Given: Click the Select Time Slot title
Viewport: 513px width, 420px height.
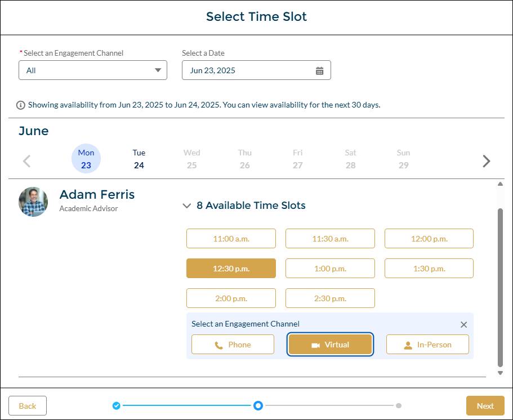Looking at the screenshot, I should 256,17.
